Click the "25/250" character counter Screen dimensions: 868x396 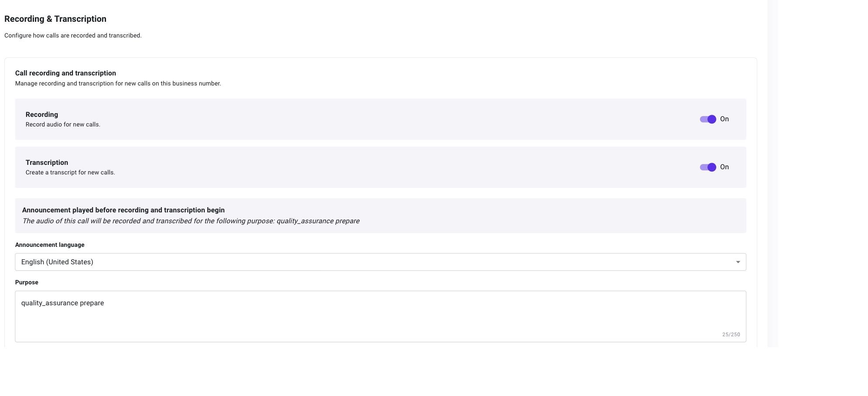(731, 335)
